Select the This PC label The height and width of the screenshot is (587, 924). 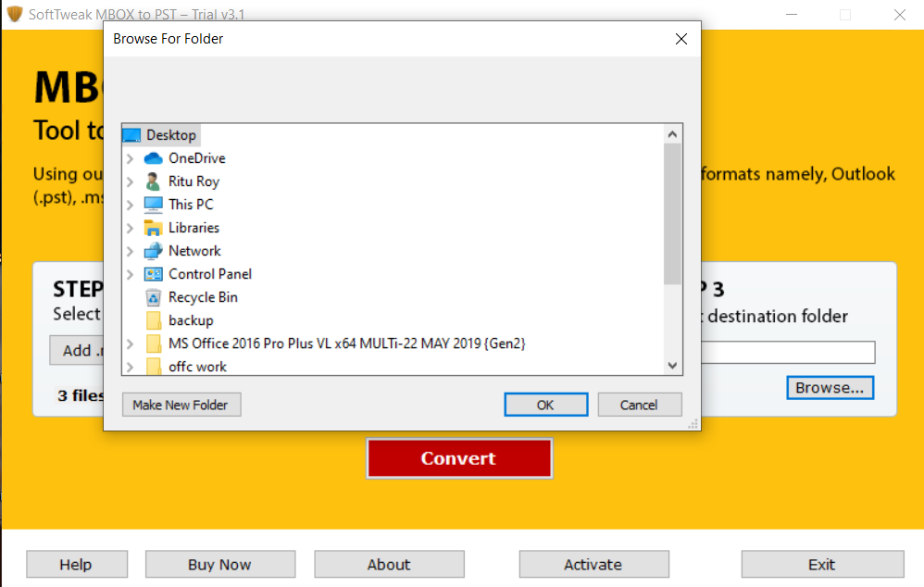pyautogui.click(x=191, y=205)
